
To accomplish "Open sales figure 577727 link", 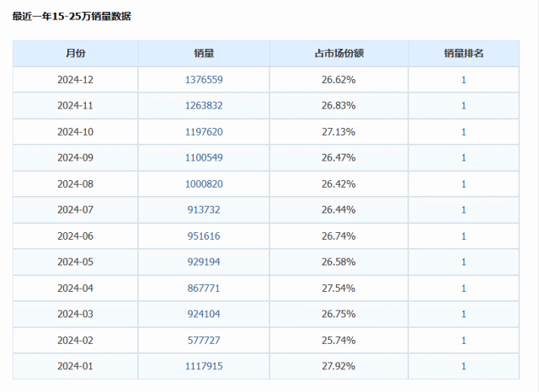I will (204, 340).
